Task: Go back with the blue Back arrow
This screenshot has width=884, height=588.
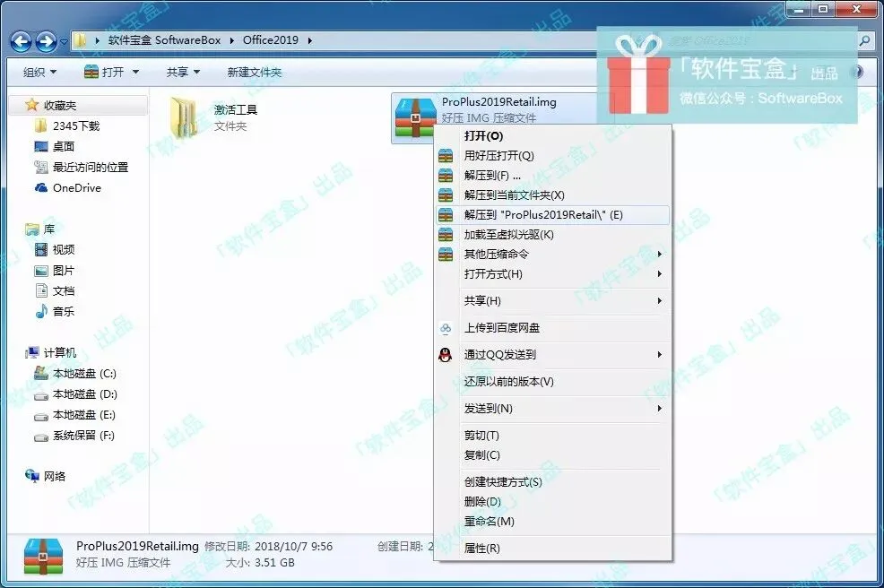Action: click(x=21, y=41)
